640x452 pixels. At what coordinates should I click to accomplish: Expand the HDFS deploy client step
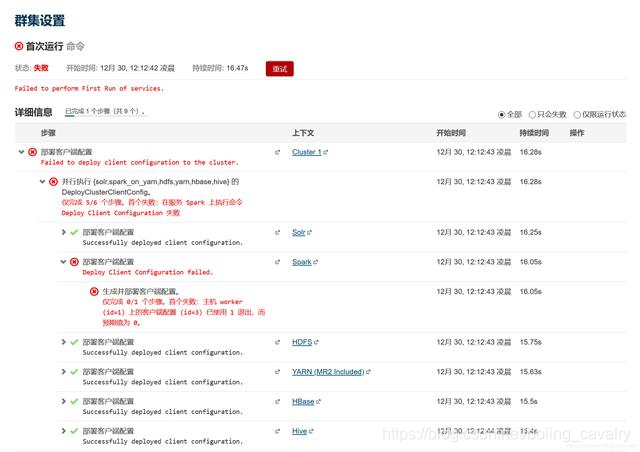(63, 342)
